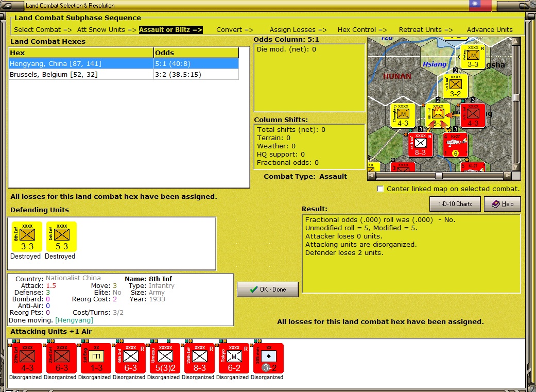Click the Advance Units subphase step

490,30
